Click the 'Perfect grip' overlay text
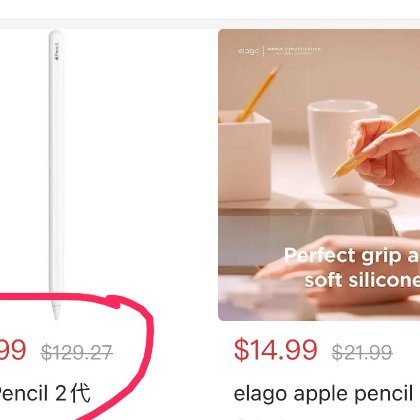This screenshot has width=420, height=420. click(x=352, y=256)
